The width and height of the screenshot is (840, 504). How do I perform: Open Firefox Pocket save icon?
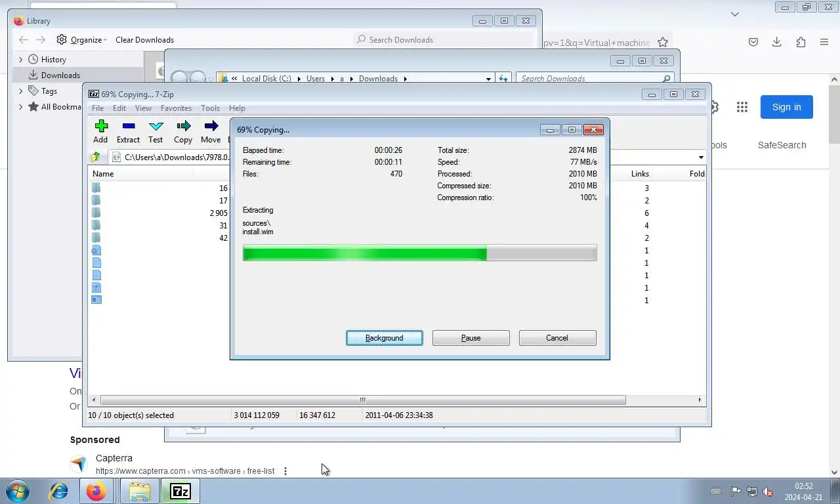[753, 42]
